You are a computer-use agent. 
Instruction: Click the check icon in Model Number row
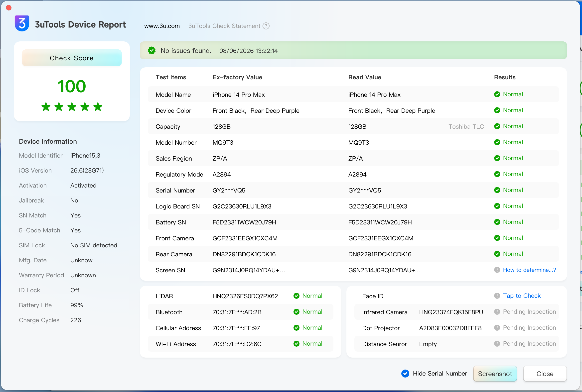coord(497,142)
